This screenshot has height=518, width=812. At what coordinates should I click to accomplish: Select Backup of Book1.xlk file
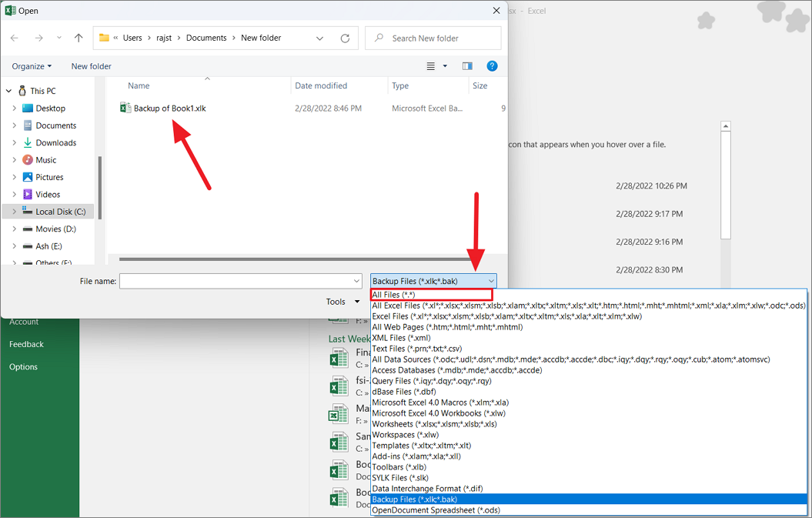[163, 109]
